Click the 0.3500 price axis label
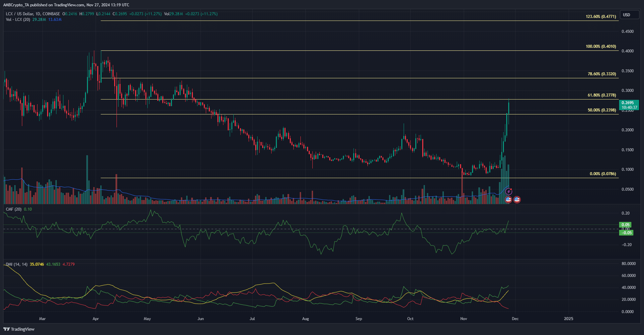The image size is (644, 335). (x=627, y=71)
